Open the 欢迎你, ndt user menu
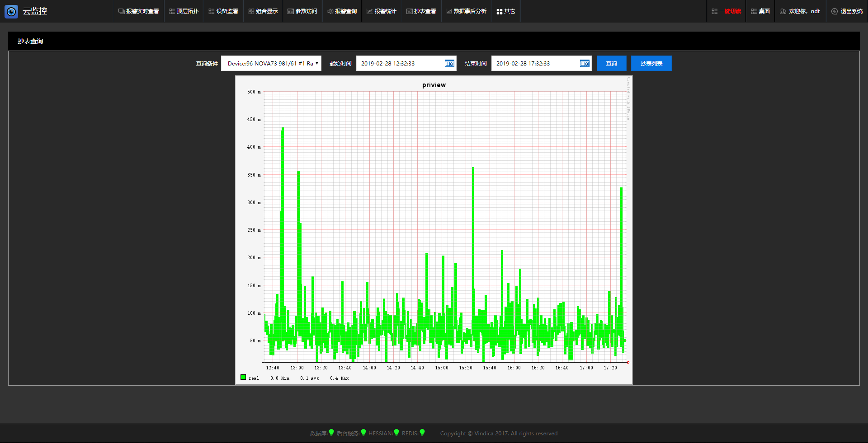The width and height of the screenshot is (868, 443). (x=800, y=11)
